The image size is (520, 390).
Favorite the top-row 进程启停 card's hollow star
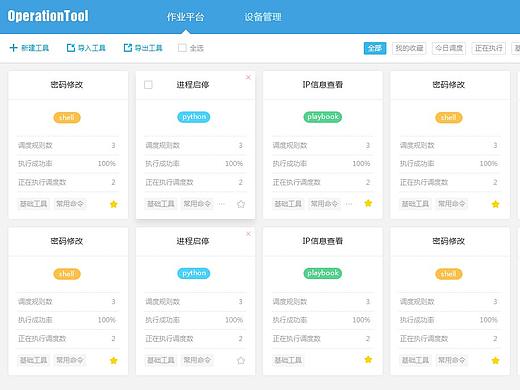(241, 204)
